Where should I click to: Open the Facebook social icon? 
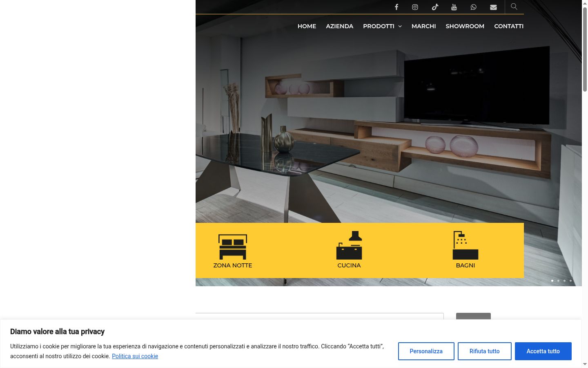coord(396,7)
